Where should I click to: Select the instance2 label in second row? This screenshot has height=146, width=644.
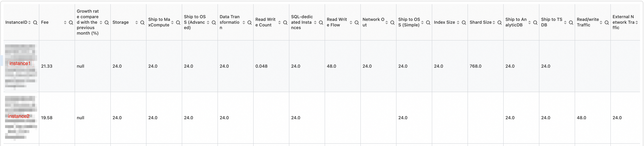click(x=19, y=116)
